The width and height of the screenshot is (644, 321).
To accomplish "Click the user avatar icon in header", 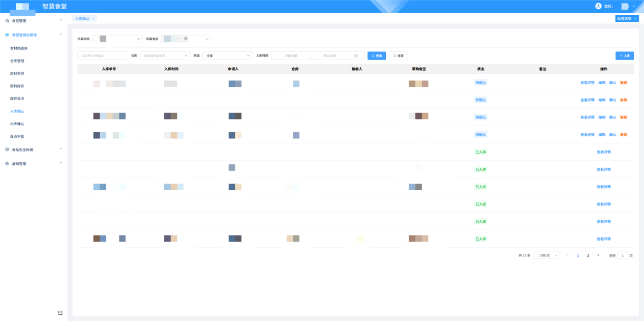I will [x=598, y=6].
